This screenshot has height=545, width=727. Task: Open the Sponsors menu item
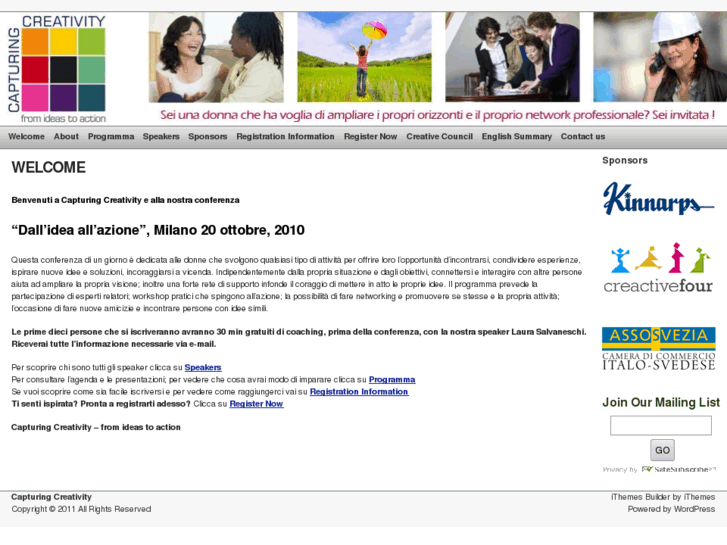click(208, 137)
